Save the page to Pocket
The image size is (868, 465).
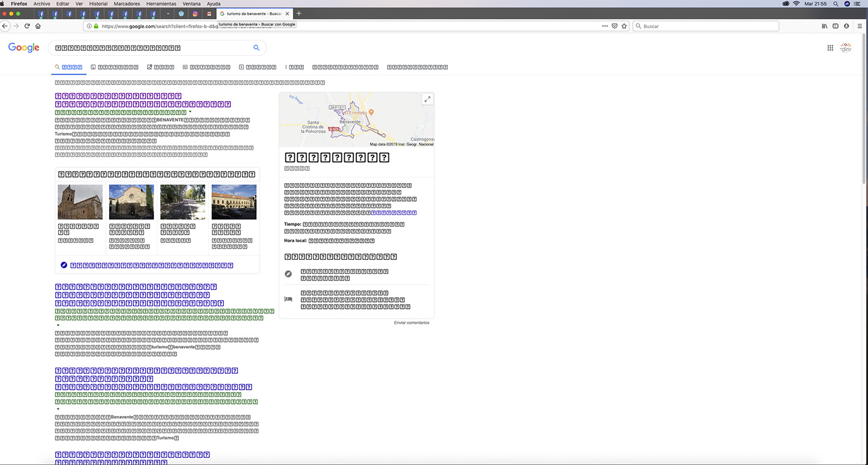(614, 26)
